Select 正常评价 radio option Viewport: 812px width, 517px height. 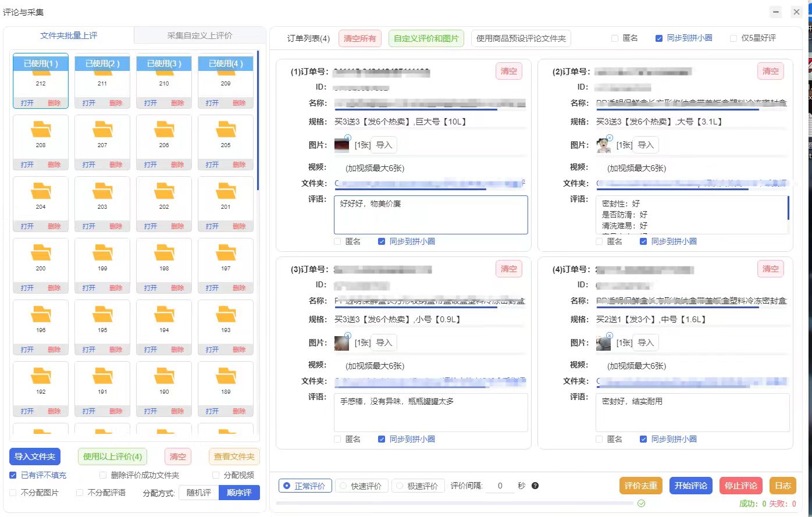point(305,486)
